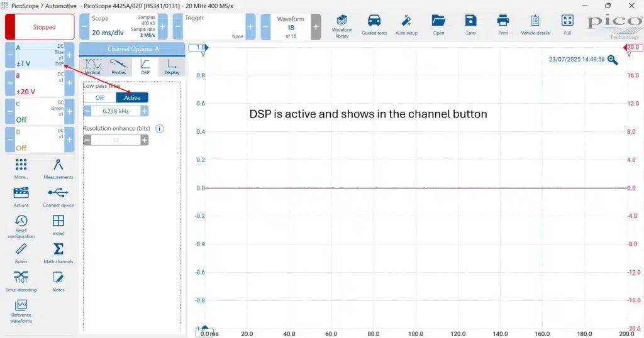Viewport: 644px width, 338px height.
Task: Increase Channel A input range
Action: tap(69, 55)
